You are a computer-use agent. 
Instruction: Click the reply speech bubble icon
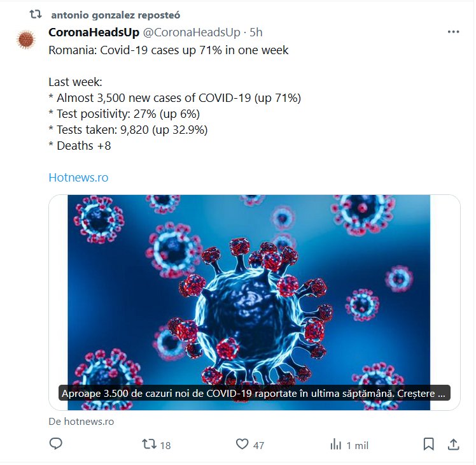[56, 444]
